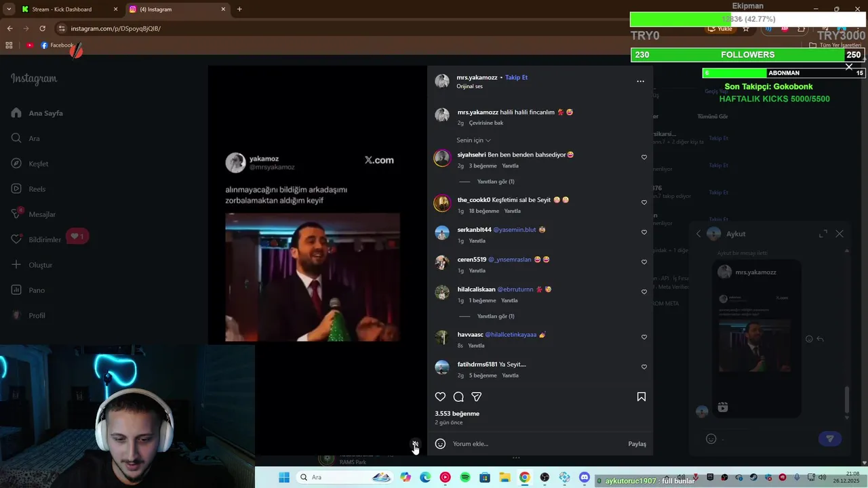Open Ana Sayfa in Instagram sidebar

point(37,113)
